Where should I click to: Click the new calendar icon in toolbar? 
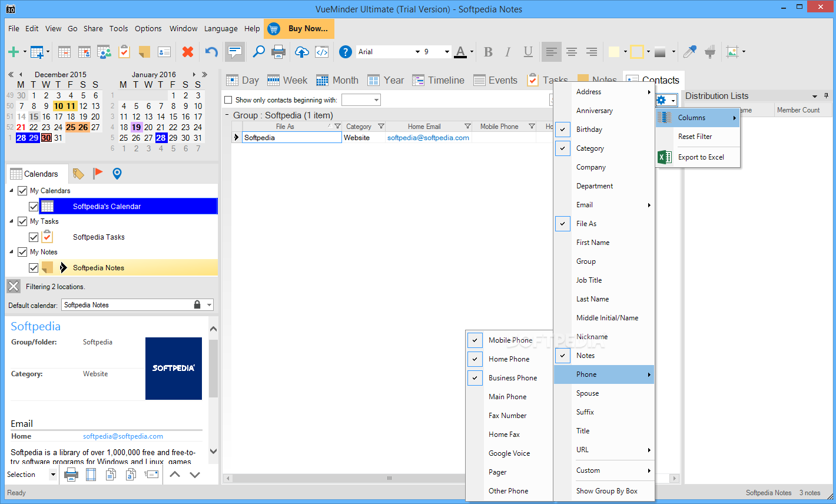(x=37, y=52)
